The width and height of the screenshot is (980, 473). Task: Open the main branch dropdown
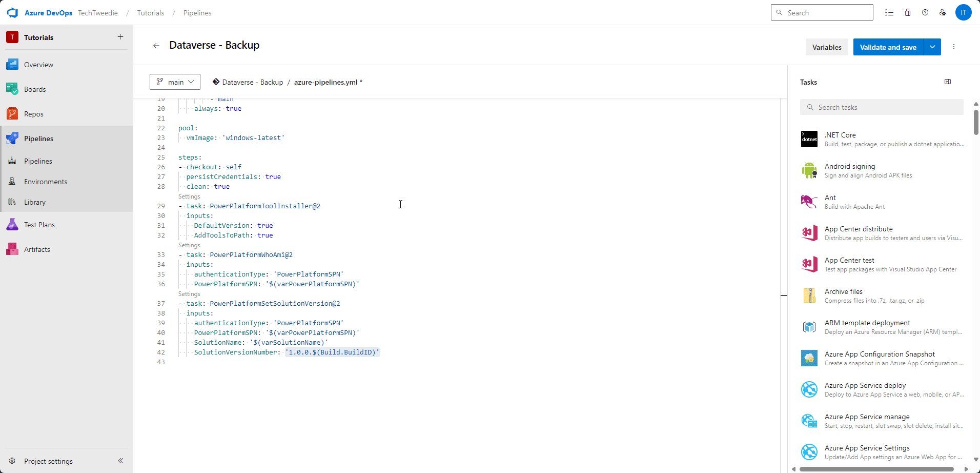pyautogui.click(x=174, y=82)
